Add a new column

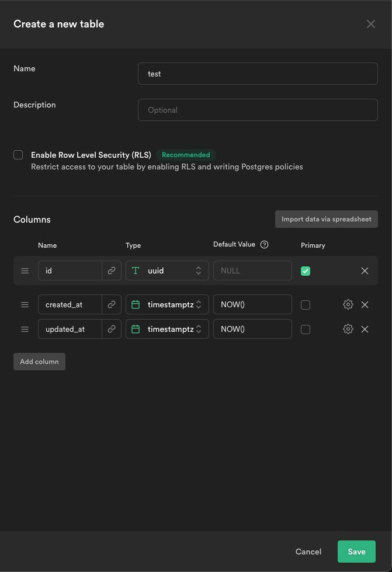39,361
